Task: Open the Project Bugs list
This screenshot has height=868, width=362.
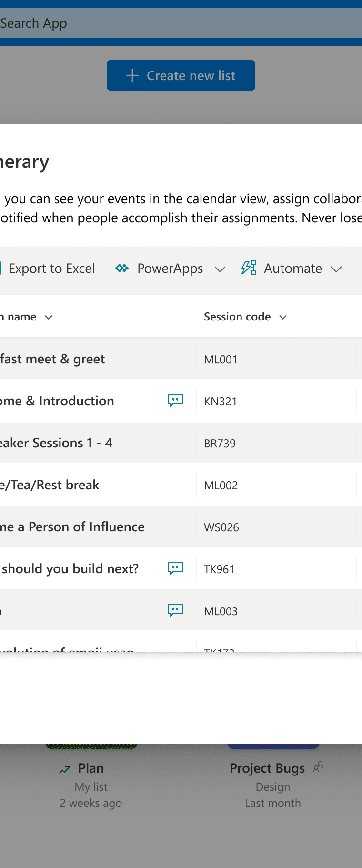Action: 267,768
